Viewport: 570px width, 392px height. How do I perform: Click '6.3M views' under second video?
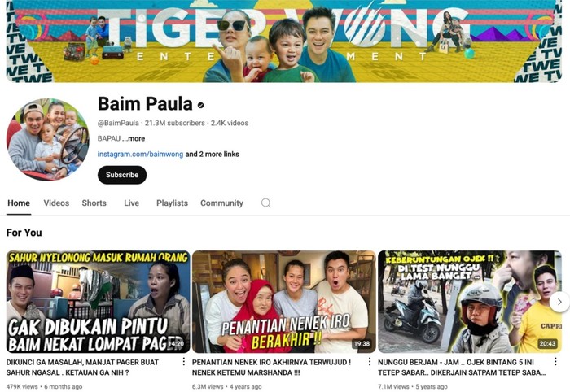[x=208, y=387]
